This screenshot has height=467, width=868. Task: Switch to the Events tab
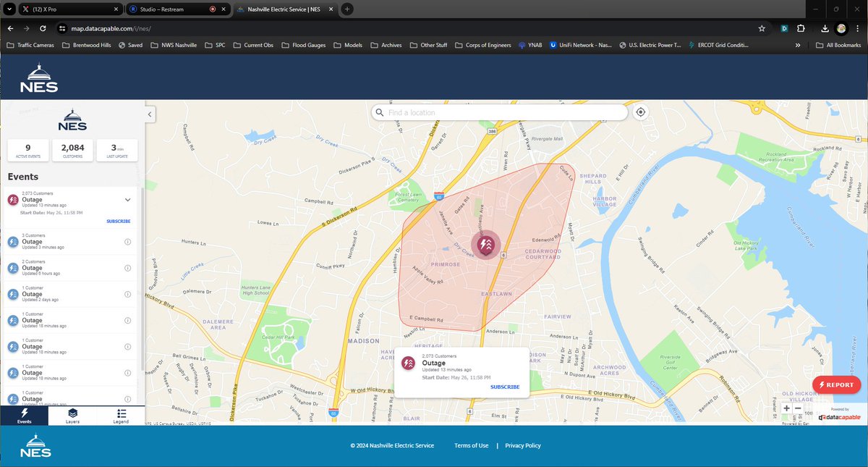[24, 416]
